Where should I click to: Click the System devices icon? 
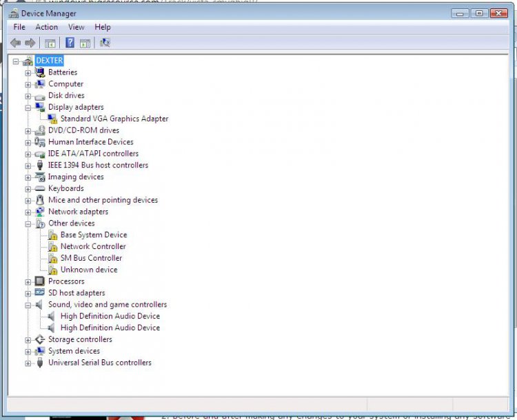click(x=40, y=351)
